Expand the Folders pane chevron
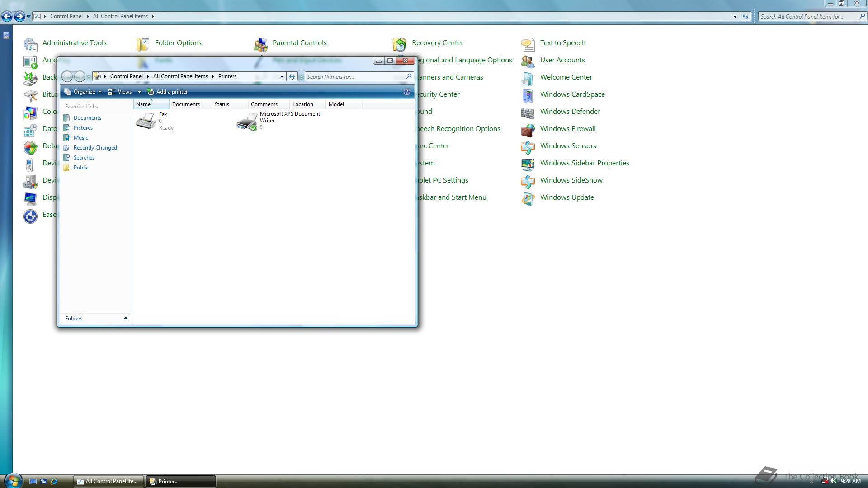Viewport: 868px width, 488px height. pos(126,319)
